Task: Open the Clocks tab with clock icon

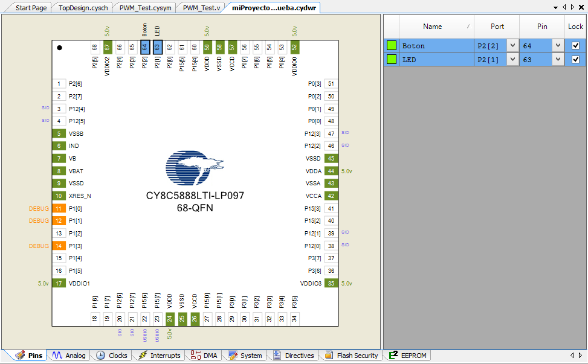Action: (x=111, y=356)
